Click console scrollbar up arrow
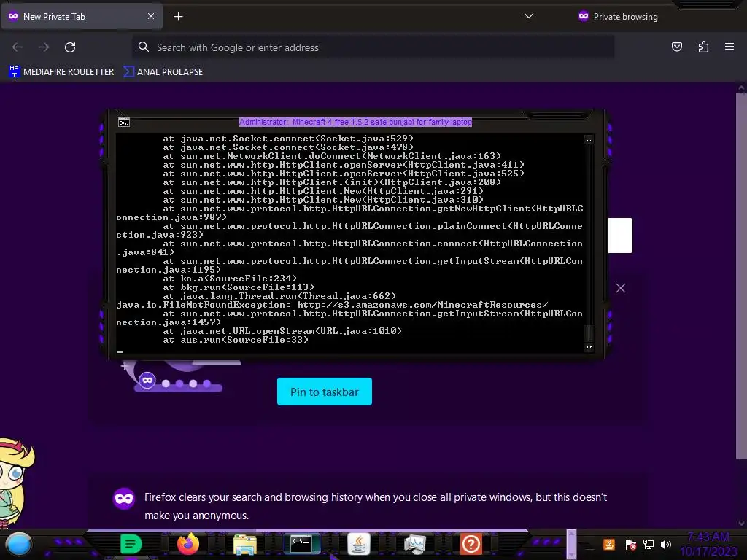Screen dimensions: 747x560 point(589,139)
